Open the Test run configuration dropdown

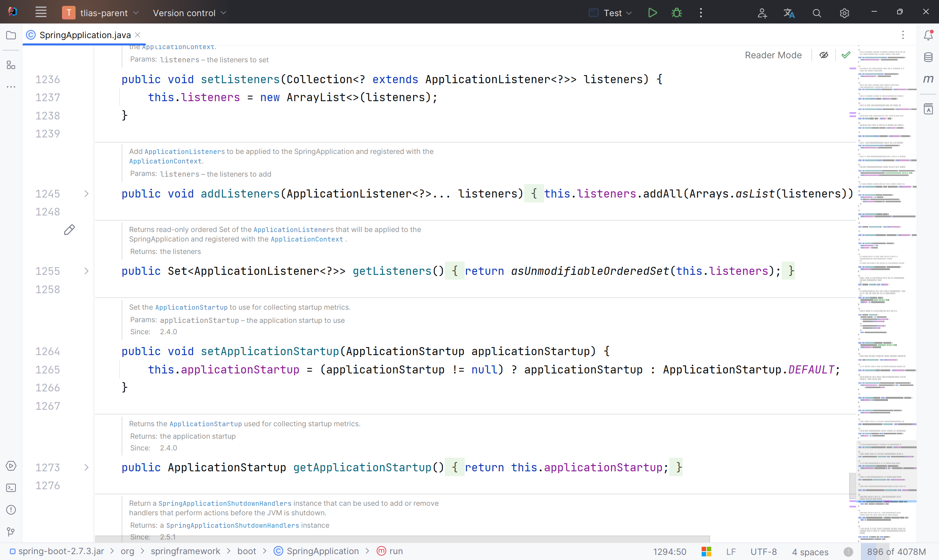(610, 13)
